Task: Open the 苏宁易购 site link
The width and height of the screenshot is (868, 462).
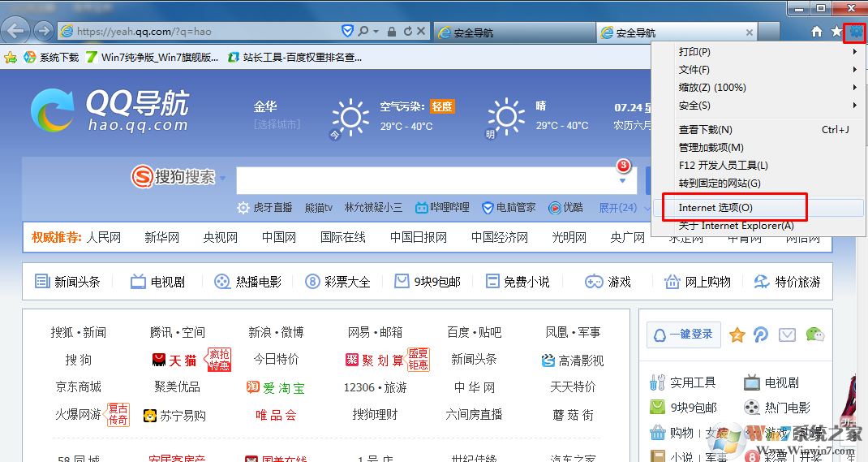Action: 174,416
